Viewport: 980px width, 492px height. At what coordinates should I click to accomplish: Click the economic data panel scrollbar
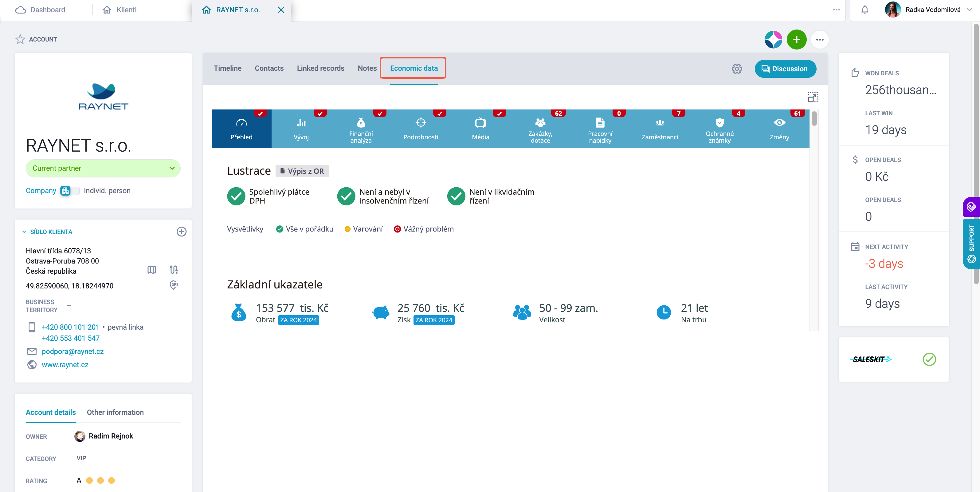coord(814,118)
